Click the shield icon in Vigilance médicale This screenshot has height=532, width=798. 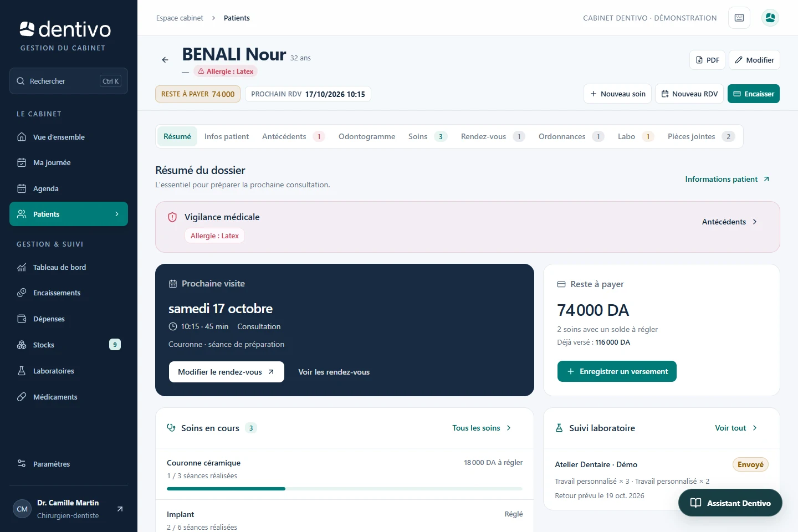point(172,217)
